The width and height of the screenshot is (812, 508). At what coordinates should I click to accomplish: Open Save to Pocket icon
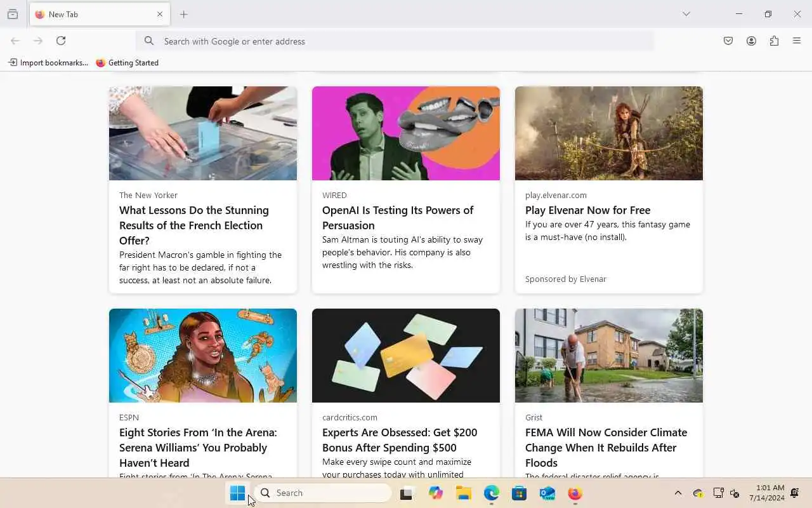[728, 41]
